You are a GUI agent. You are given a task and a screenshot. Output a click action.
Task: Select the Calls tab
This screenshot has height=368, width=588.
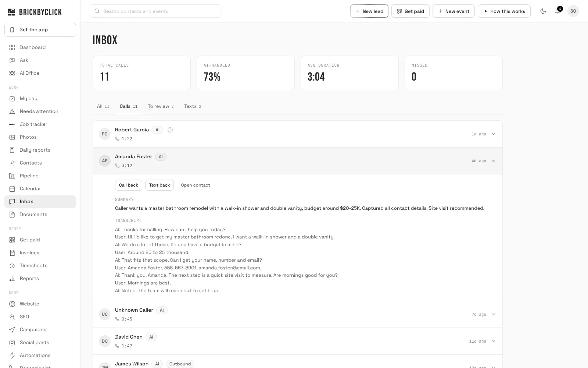point(129,106)
